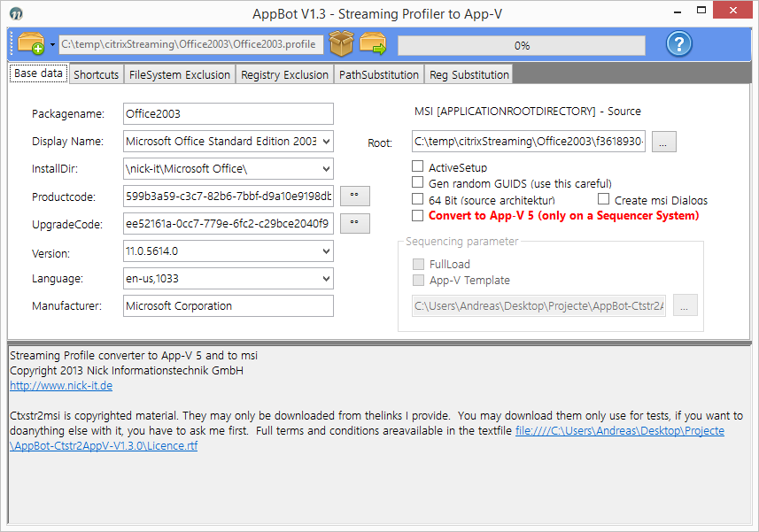Enable the ActiveSetup checkbox
Viewport: 759px width, 532px height.
coord(417,166)
